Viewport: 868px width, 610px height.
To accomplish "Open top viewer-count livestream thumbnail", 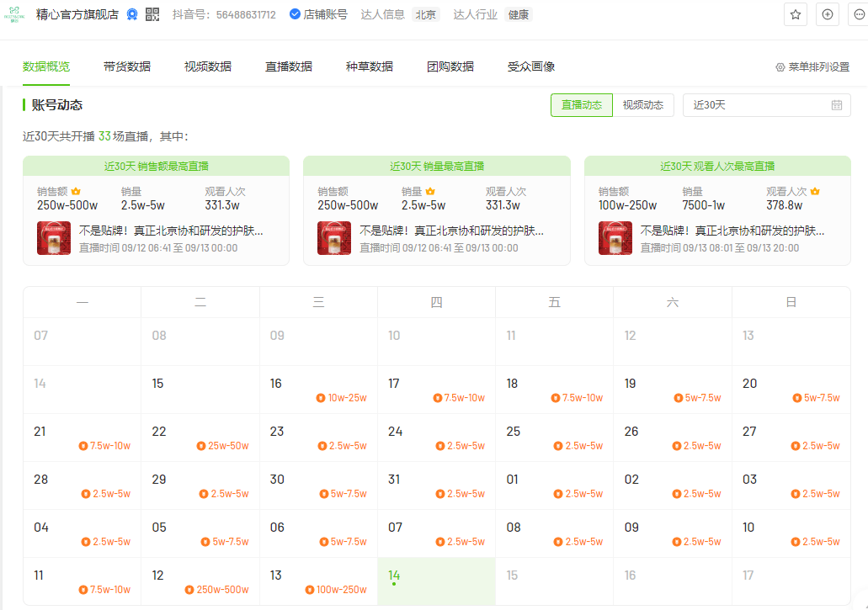I will pos(615,238).
